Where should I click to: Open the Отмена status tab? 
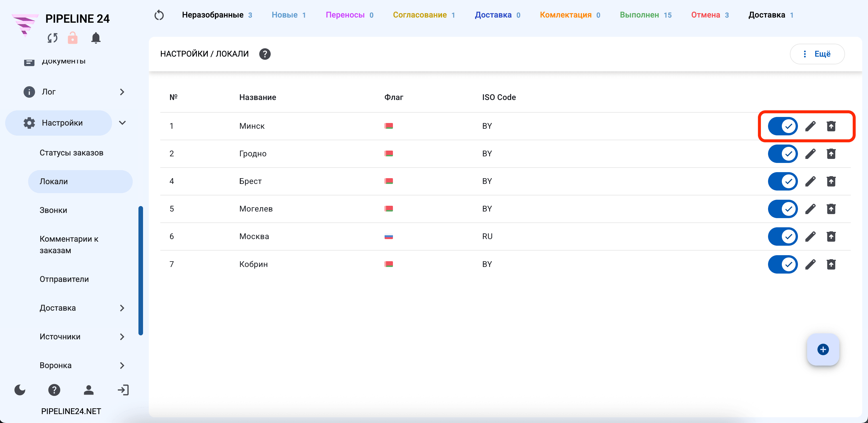click(x=710, y=15)
